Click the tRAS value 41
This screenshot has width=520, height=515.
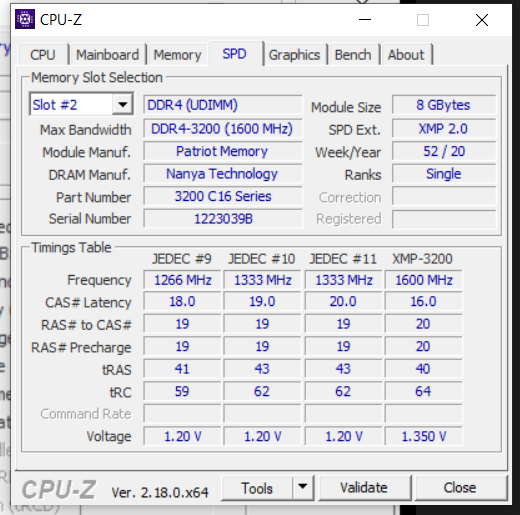coord(182,369)
